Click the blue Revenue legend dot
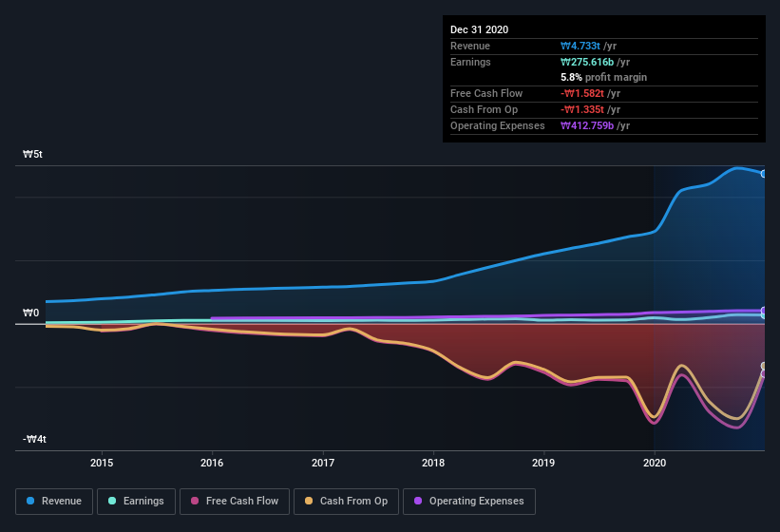The image size is (780, 532). click(30, 501)
